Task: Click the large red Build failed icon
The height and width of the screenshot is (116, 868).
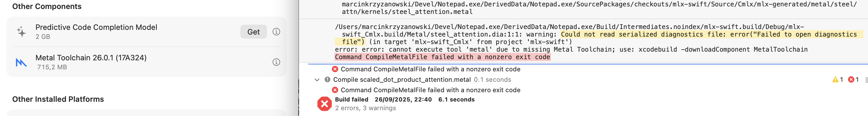Action: [325, 104]
